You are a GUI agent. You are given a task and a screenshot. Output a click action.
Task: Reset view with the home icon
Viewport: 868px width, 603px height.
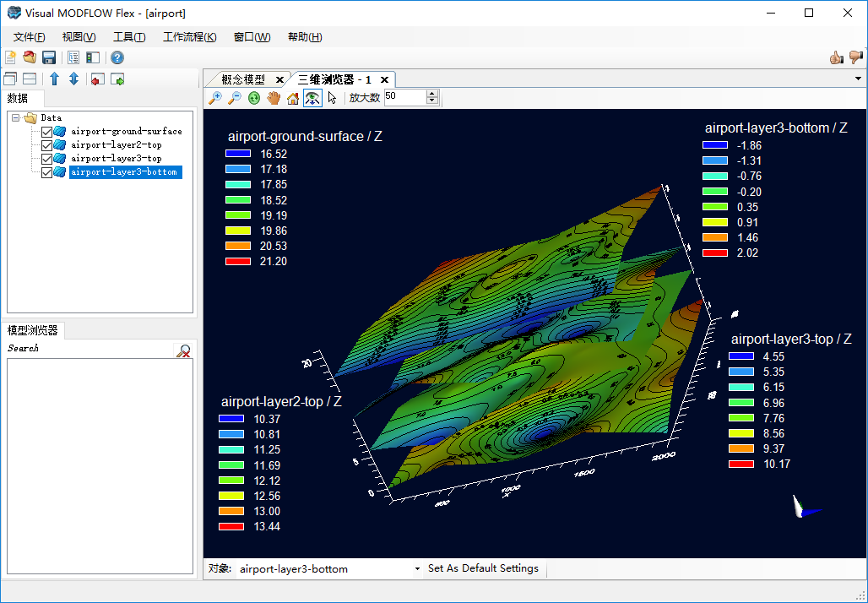(293, 98)
